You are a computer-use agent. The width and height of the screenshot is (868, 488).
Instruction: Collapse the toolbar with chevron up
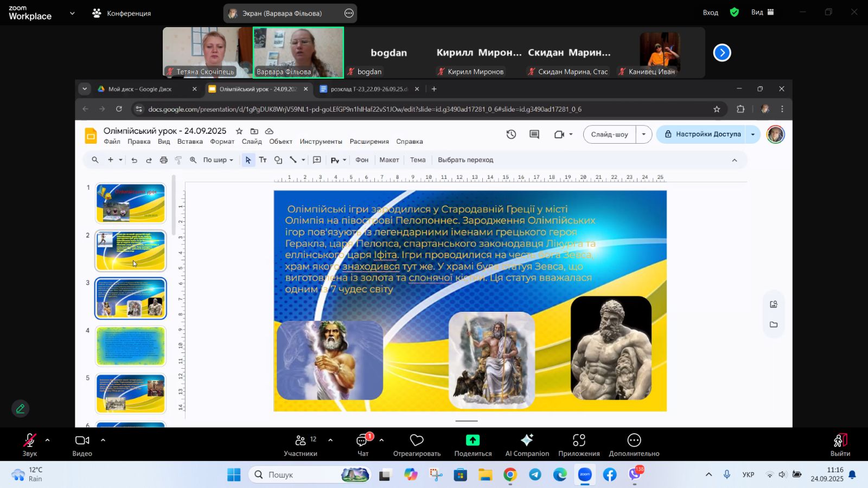pos(735,160)
